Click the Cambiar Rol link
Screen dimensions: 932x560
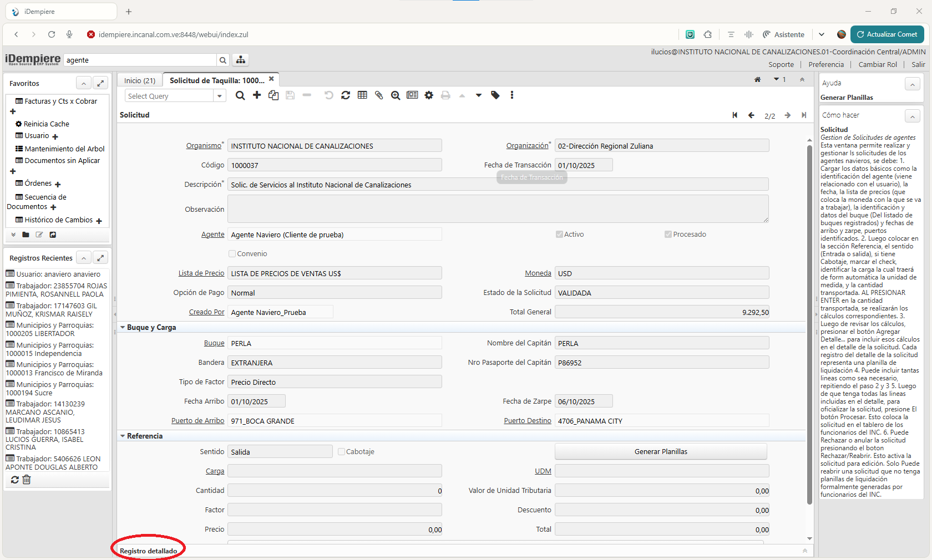pyautogui.click(x=878, y=65)
